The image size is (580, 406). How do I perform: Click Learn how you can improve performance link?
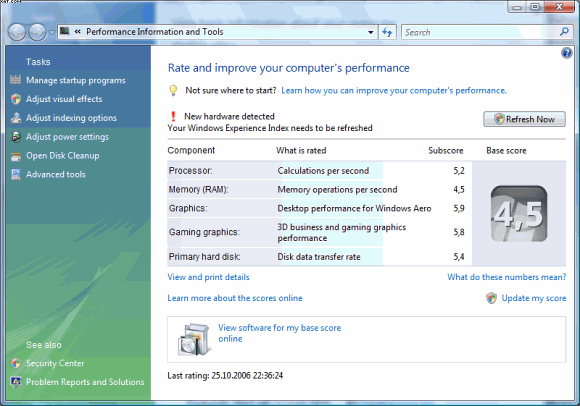pos(394,91)
